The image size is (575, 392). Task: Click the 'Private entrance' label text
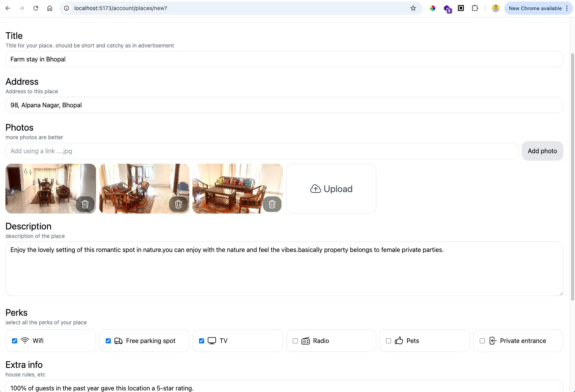coord(523,341)
